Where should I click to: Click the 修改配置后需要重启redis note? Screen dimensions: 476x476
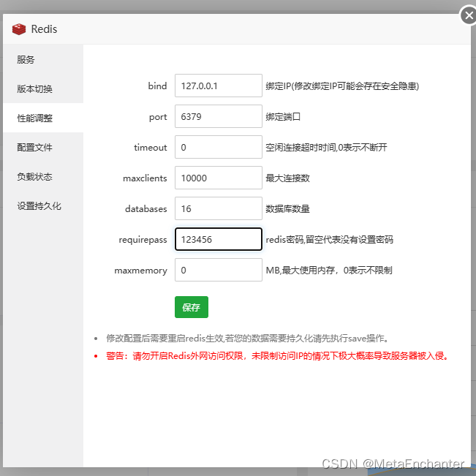248,338
